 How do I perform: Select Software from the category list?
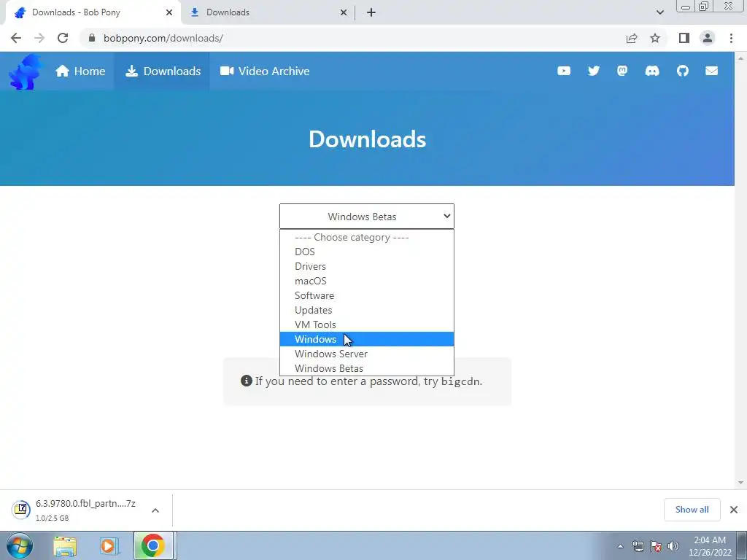367,295
